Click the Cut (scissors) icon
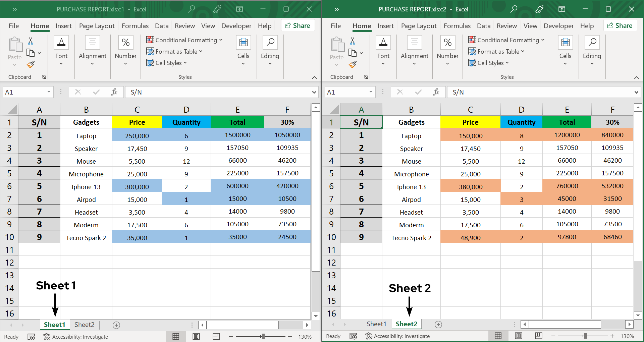This screenshot has width=644, height=342. 30,41
